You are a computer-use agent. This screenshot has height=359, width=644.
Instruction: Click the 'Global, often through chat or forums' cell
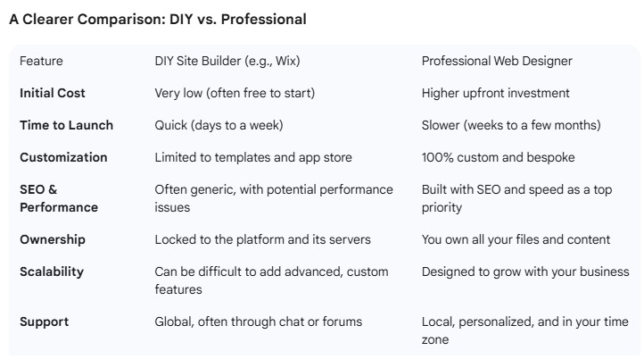(259, 321)
